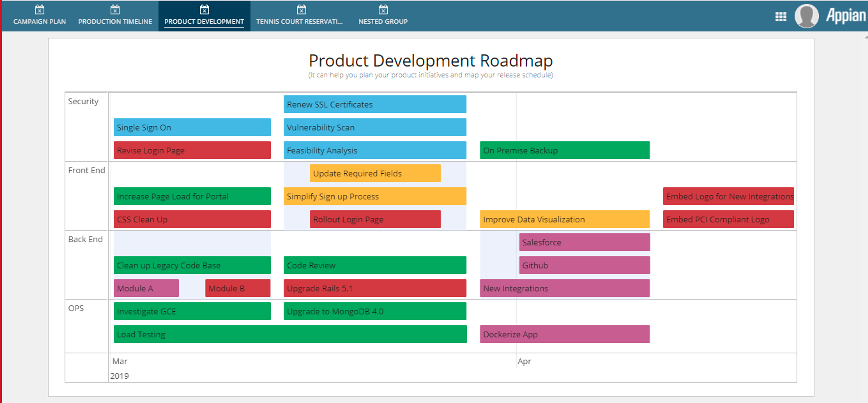Click the Clean up Legacy Code Base task
Screen dimensions: 868x403
point(192,265)
